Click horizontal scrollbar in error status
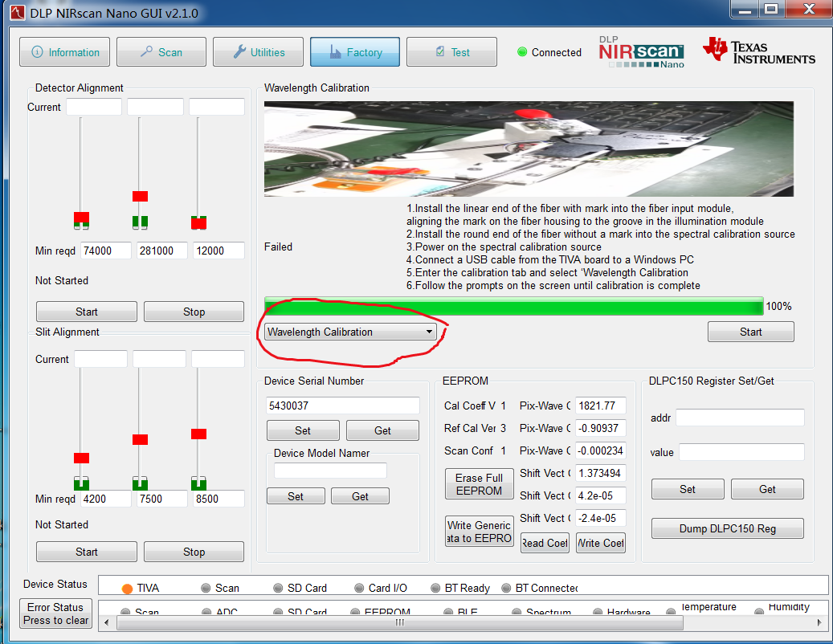 tap(399, 622)
